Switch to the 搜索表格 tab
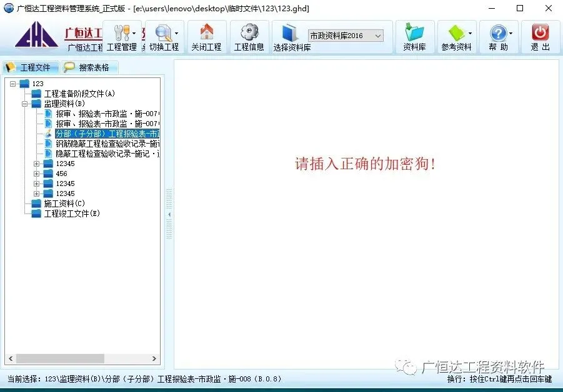Viewport: 563px width, 392px height. pyautogui.click(x=89, y=67)
